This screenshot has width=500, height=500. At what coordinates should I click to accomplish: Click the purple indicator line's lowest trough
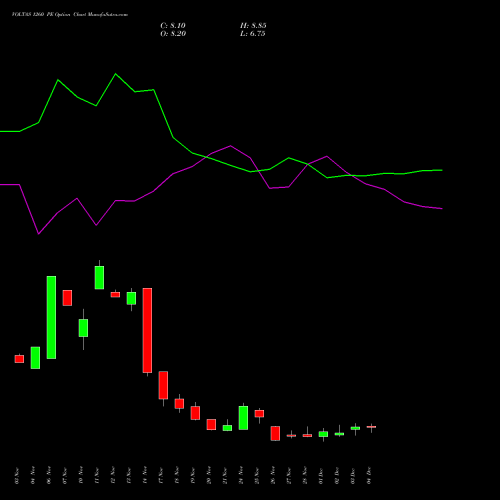(x=39, y=234)
